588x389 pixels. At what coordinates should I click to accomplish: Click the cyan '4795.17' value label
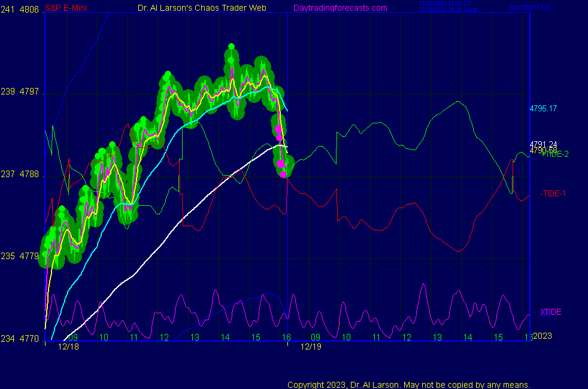coord(543,108)
